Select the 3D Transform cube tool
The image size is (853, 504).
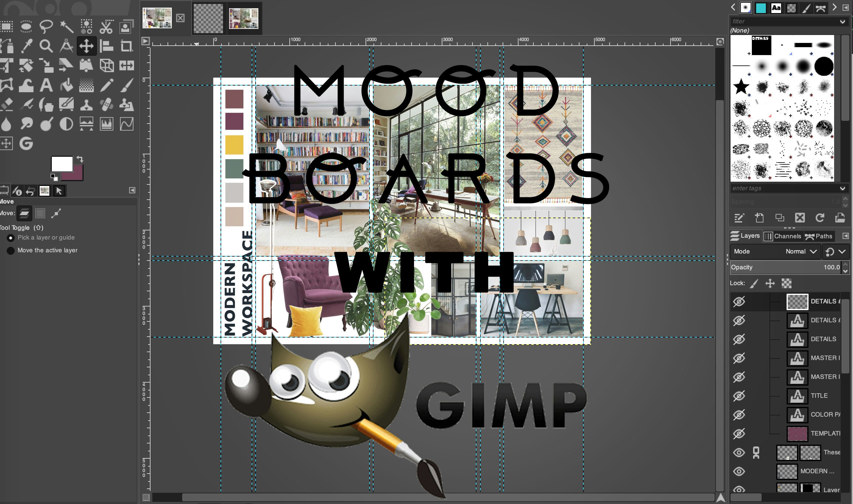click(106, 65)
